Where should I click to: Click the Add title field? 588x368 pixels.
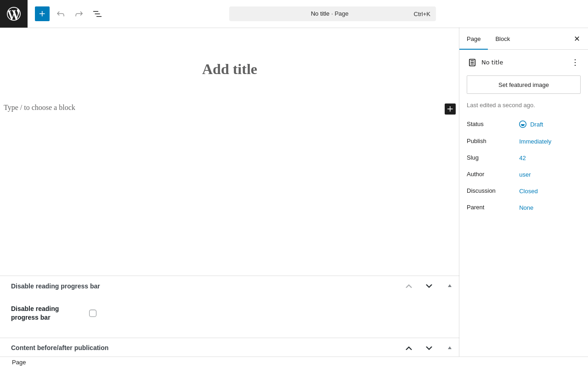(x=230, y=69)
